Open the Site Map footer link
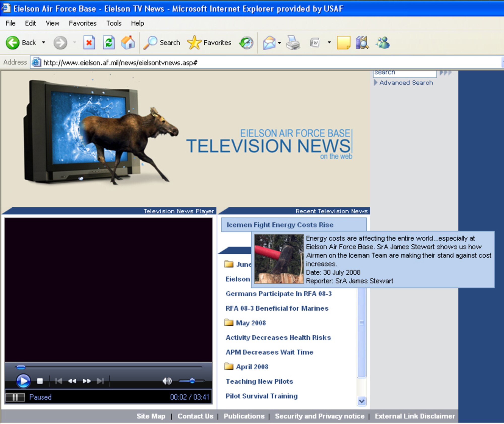 pos(151,416)
